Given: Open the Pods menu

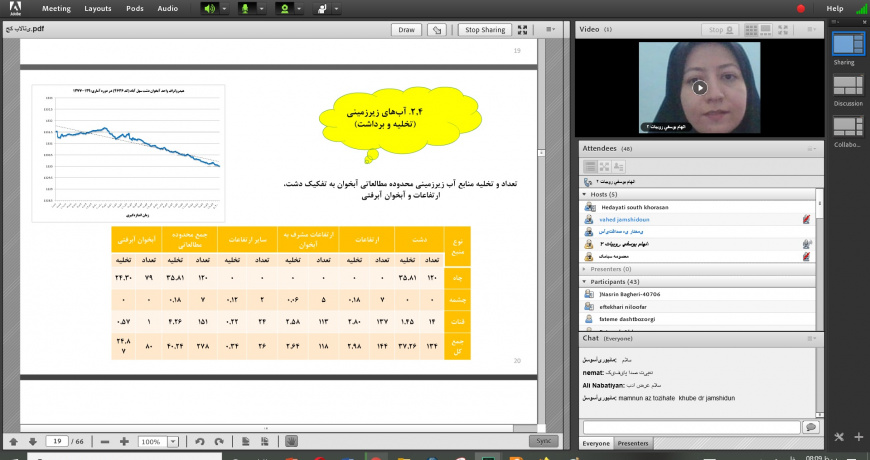Looking at the screenshot, I should pyautogui.click(x=135, y=8).
